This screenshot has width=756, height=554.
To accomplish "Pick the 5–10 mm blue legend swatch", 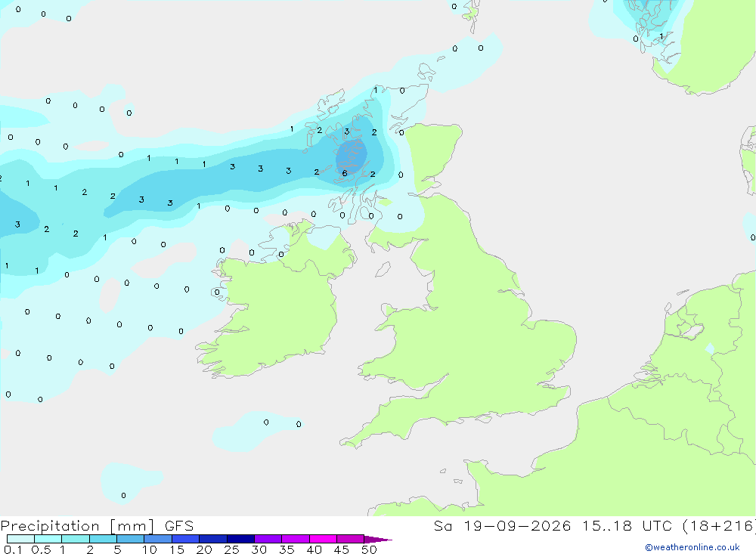I will click(x=130, y=539).
